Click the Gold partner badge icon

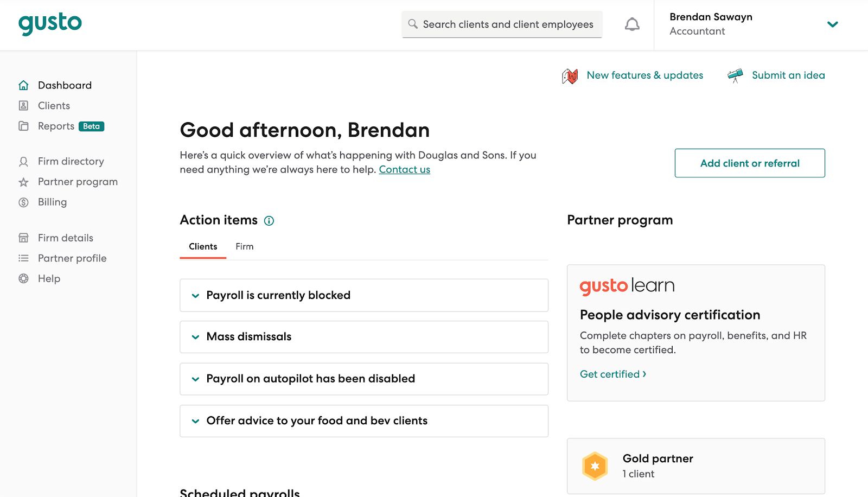coord(595,466)
